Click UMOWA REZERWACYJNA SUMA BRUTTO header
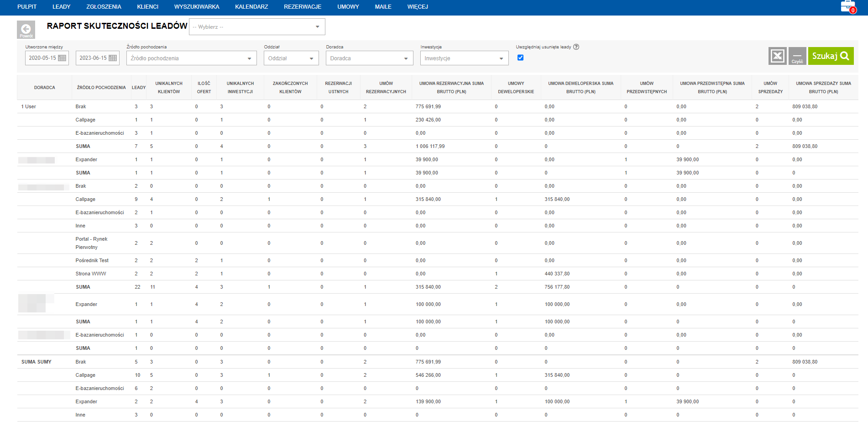Viewport: 868px width, 422px height. (451, 87)
